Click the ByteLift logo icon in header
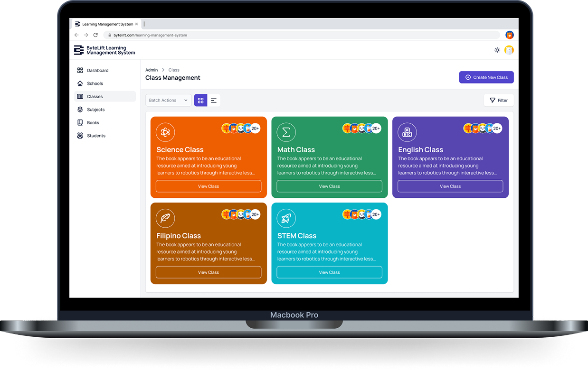The height and width of the screenshot is (370, 588). point(79,50)
